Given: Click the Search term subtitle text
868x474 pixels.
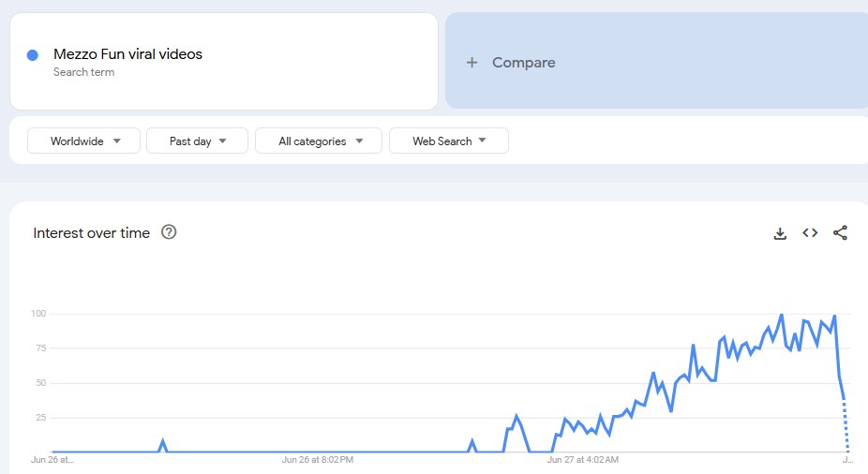Looking at the screenshot, I should [x=83, y=72].
